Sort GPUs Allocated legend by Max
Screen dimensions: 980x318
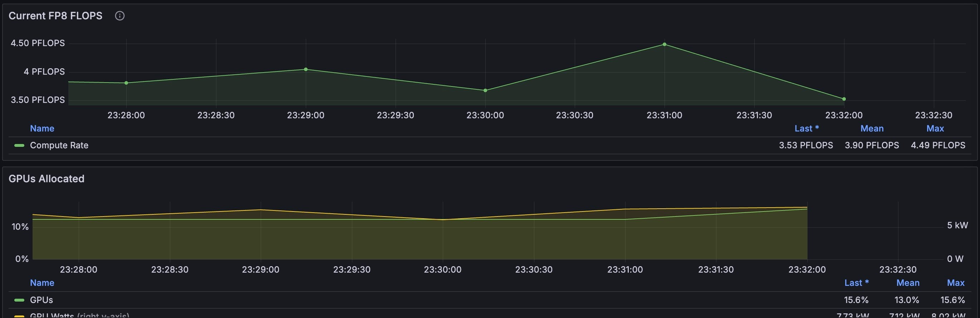pos(956,283)
